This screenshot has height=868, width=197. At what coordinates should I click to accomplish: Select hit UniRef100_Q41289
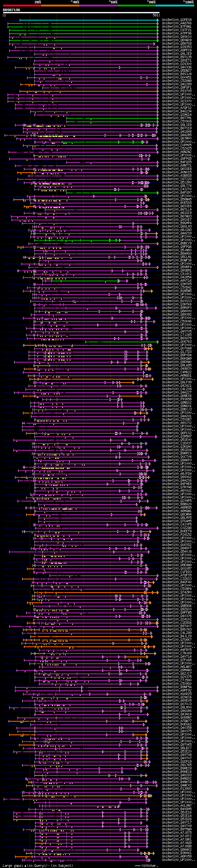pos(176,84)
